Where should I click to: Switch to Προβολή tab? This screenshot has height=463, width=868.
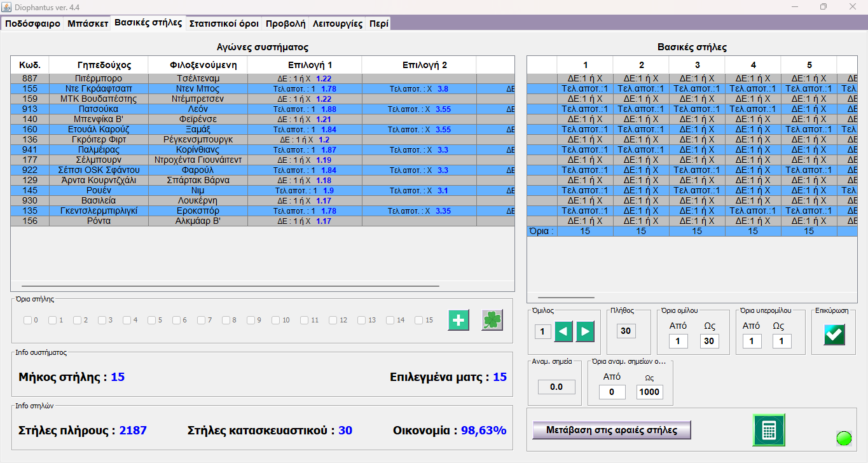pyautogui.click(x=285, y=24)
